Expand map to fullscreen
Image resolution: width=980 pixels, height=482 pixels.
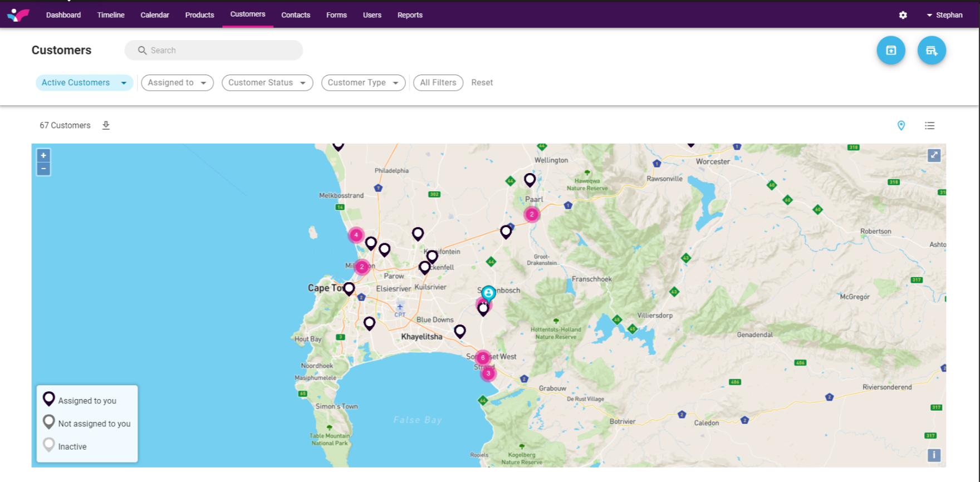point(934,155)
